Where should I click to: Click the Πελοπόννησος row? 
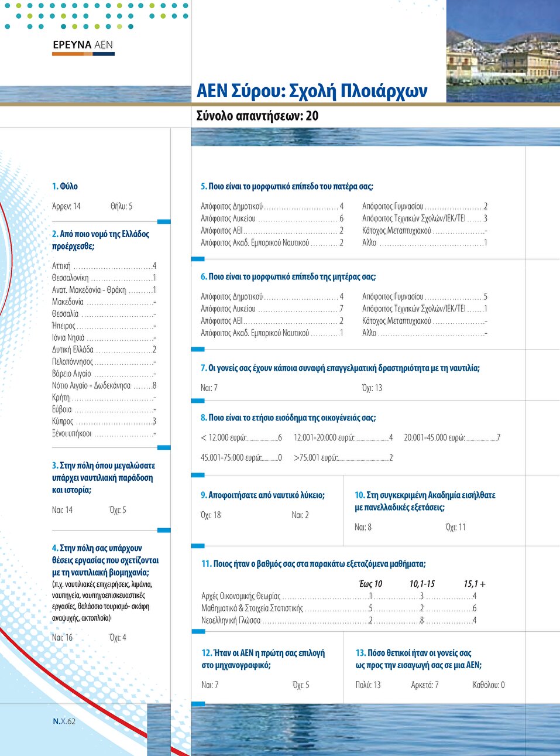104,362
